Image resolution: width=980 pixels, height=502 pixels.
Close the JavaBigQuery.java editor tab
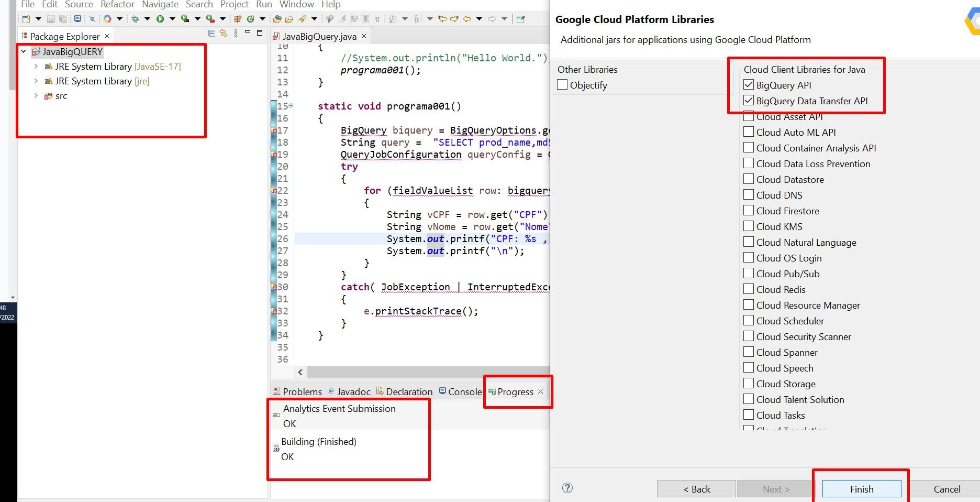[364, 36]
